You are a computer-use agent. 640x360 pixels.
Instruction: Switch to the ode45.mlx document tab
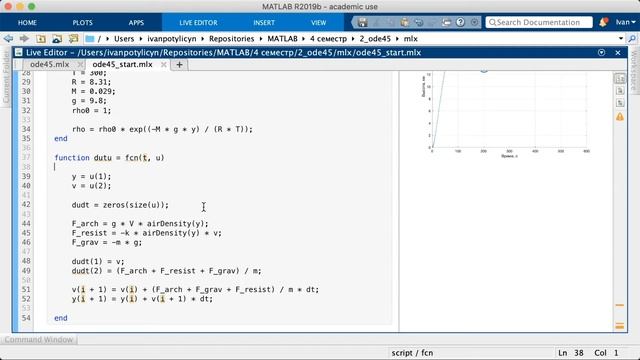49,64
